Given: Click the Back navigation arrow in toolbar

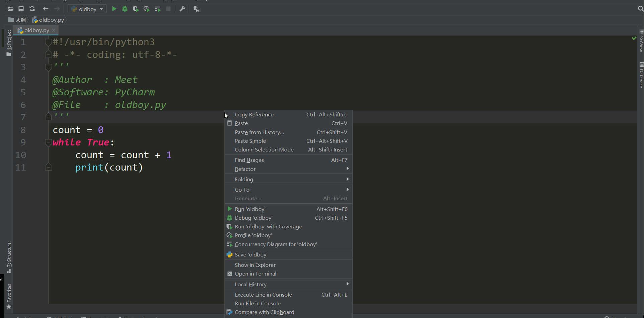Looking at the screenshot, I should coord(46,9).
